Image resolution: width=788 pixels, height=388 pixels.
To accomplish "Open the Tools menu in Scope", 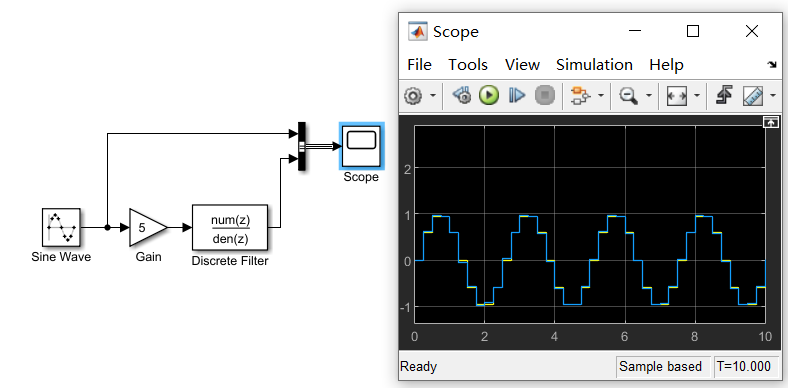I will (x=468, y=65).
